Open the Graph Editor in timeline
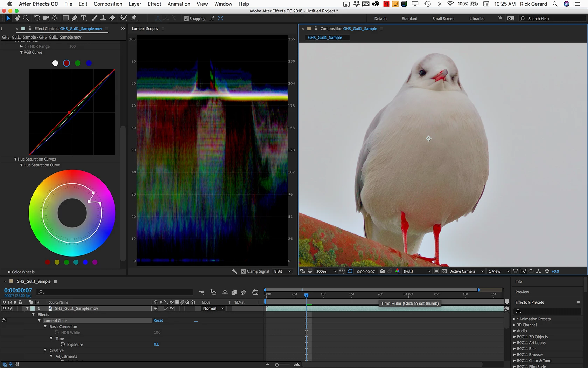 pos(255,292)
